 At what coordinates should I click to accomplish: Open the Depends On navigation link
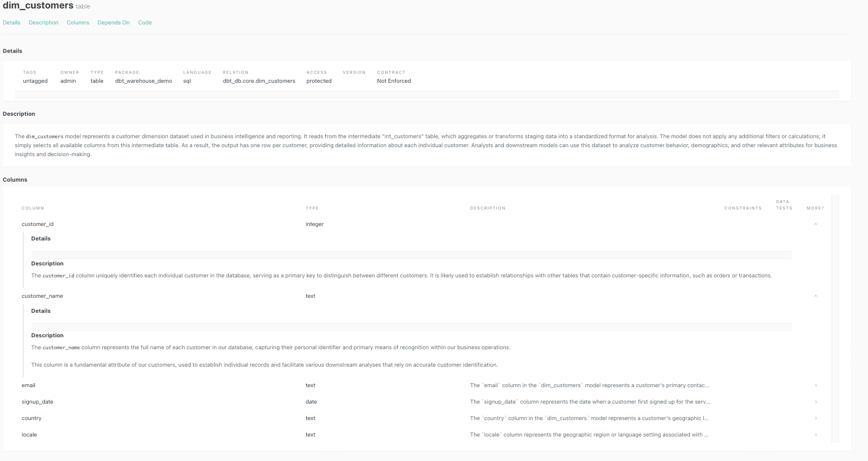(113, 22)
